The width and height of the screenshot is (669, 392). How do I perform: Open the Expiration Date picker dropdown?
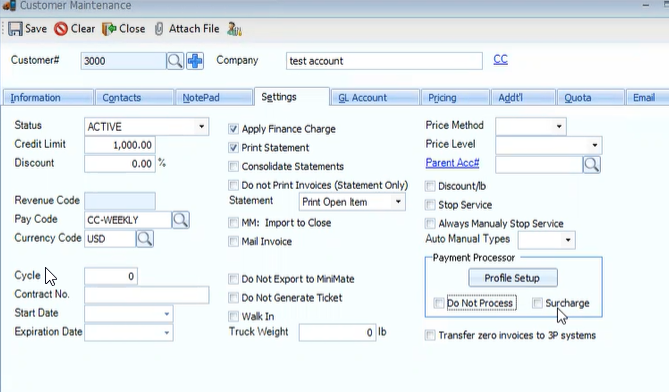(x=166, y=333)
